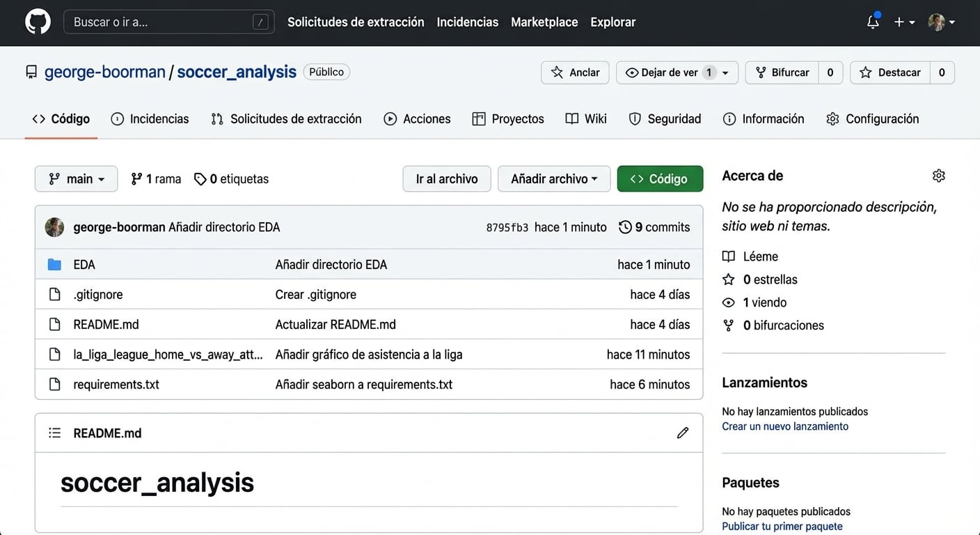This screenshot has height=535, width=980.
Task: Switch to the Incidencias repository tab
Action: click(150, 119)
